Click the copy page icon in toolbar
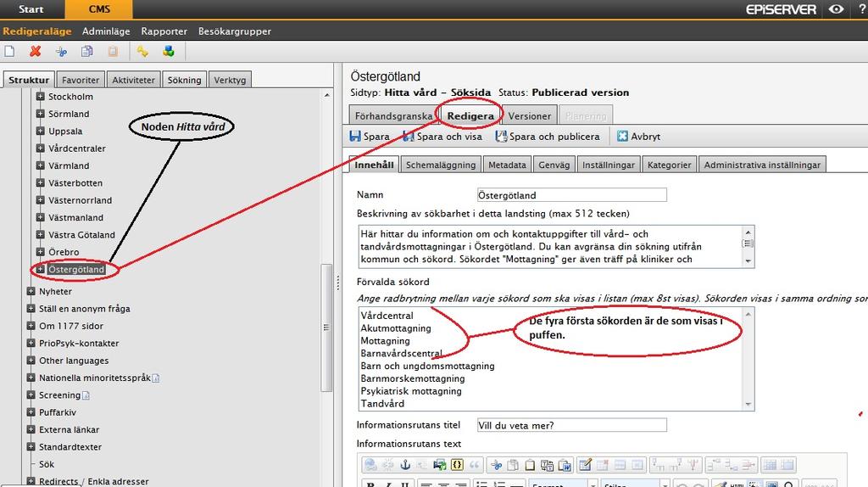Viewport: 868px width, 487px height. 87,52
